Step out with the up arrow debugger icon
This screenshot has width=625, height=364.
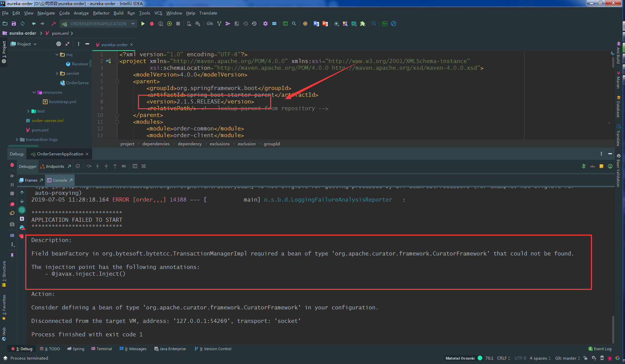pyautogui.click(x=115, y=166)
